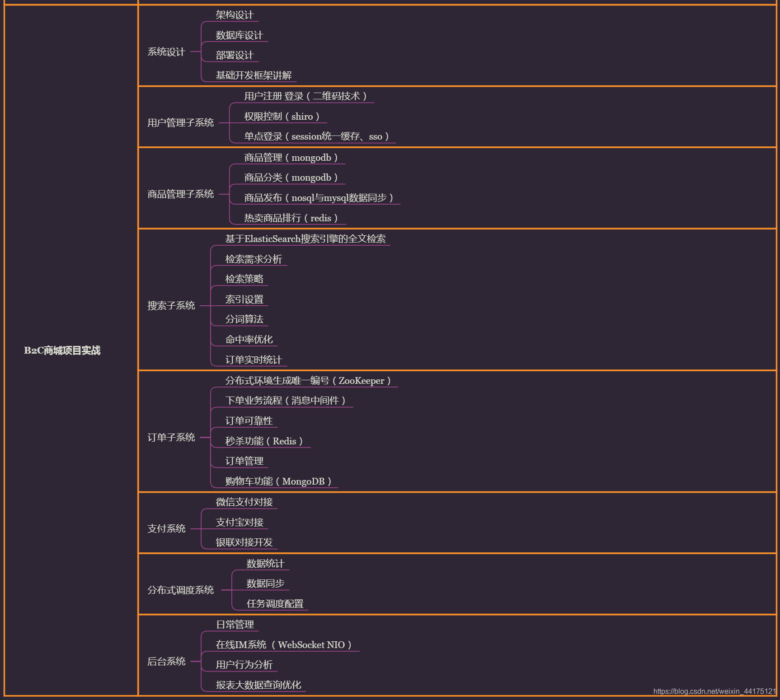
Task: Select the 数据库设计 leaf
Action: click(240, 35)
